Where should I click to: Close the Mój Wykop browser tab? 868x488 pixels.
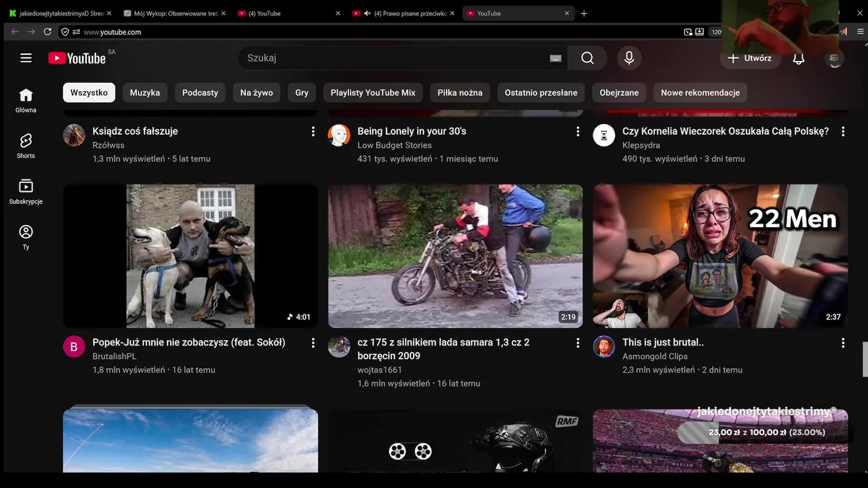[x=223, y=13]
